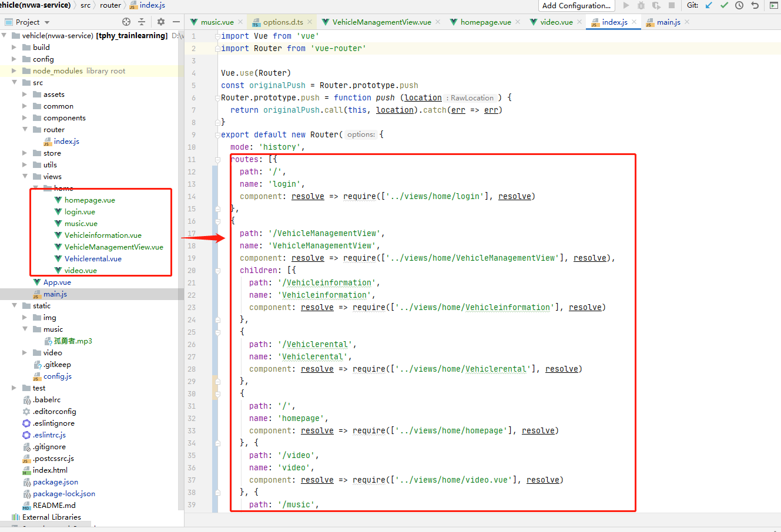
Task: Expand the node_modules folder
Action: pos(14,71)
